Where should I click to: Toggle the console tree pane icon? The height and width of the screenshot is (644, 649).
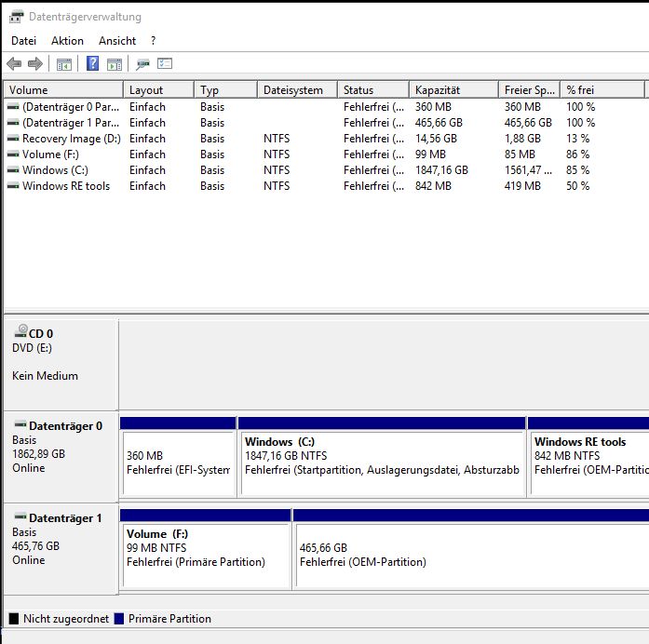click(x=64, y=64)
